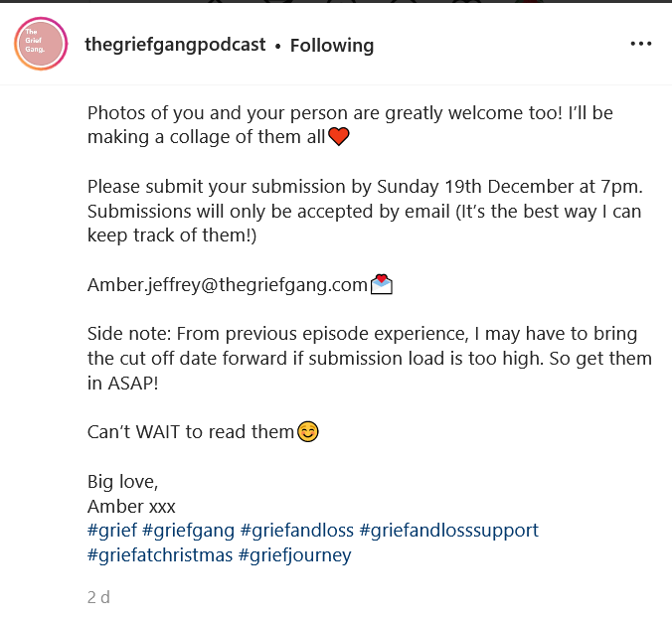Open thegriefgangpodcast username link
The image size is (672, 622).
click(x=175, y=45)
